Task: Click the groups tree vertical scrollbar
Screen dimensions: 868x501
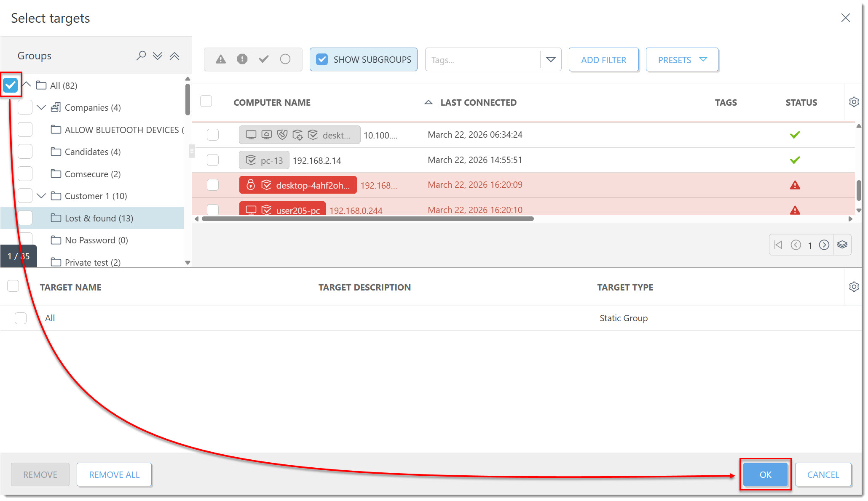Action: pos(188,99)
